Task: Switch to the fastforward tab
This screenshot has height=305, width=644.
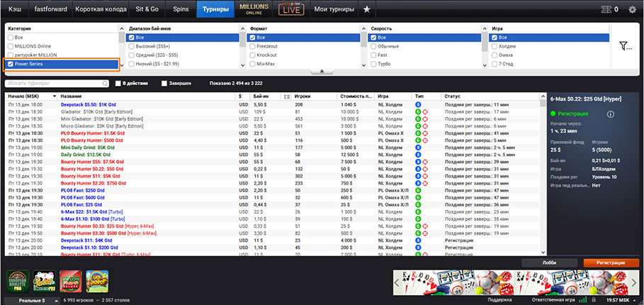Action: [x=50, y=9]
